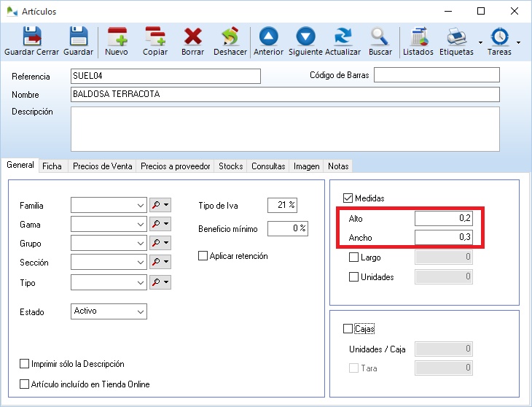Open the Estado dropdown showing Activo
Viewport: 532px width, 407px height.
click(141, 311)
